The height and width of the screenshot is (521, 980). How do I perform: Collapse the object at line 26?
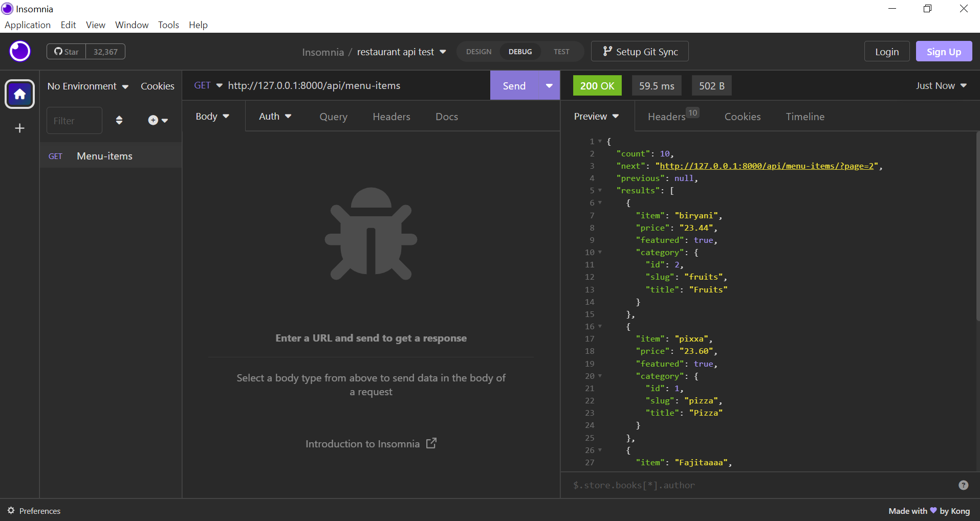(600, 450)
